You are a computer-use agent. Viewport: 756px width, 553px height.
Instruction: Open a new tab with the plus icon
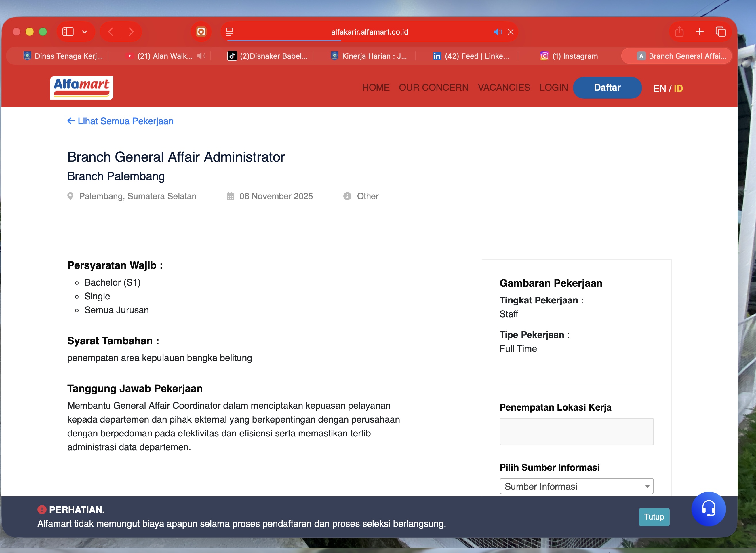(x=699, y=32)
